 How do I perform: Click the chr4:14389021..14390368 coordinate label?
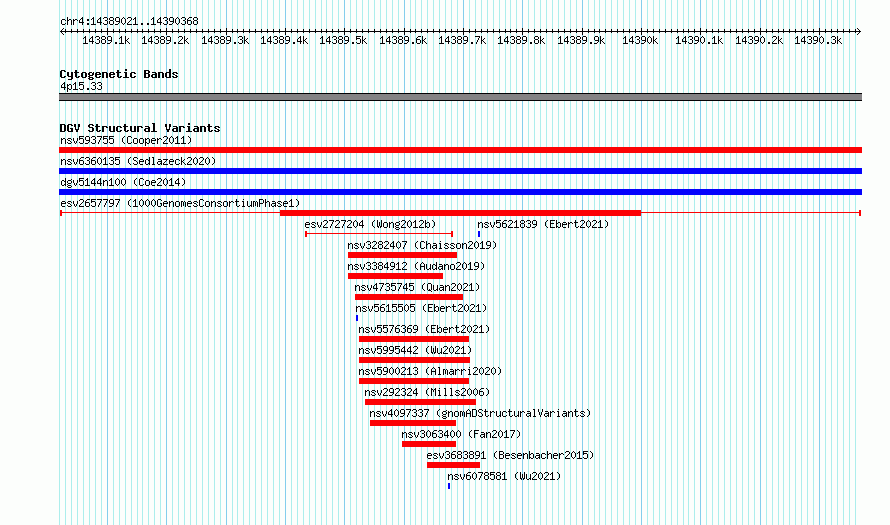[129, 21]
